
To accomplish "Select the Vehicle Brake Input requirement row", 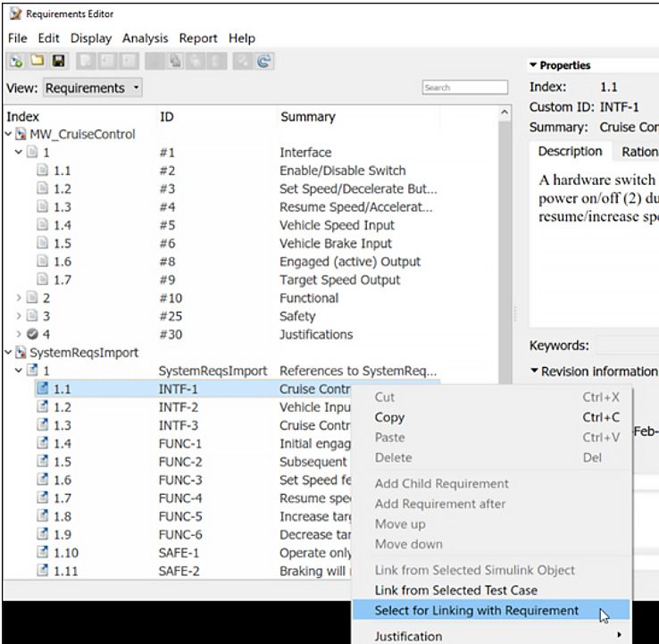I will tap(335, 244).
